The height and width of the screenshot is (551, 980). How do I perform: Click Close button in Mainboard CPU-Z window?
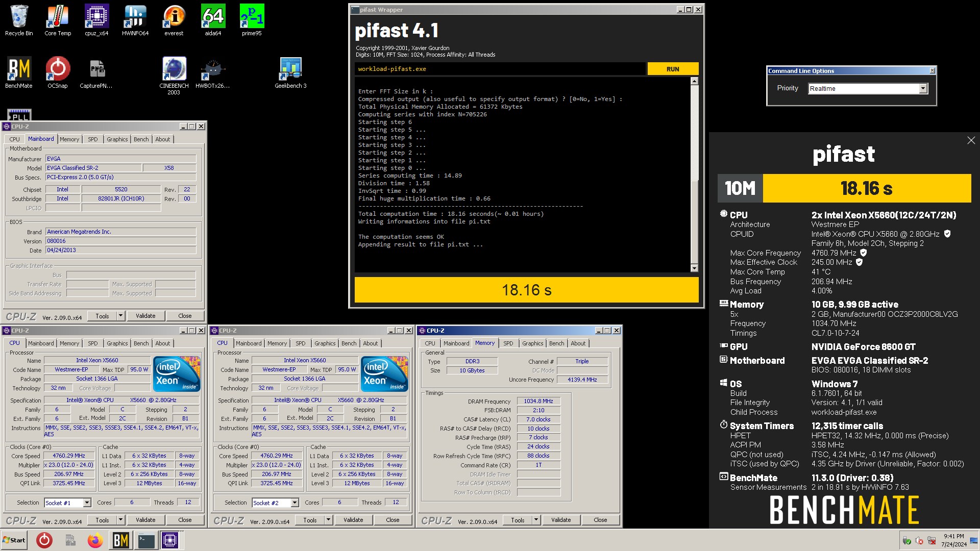point(185,316)
